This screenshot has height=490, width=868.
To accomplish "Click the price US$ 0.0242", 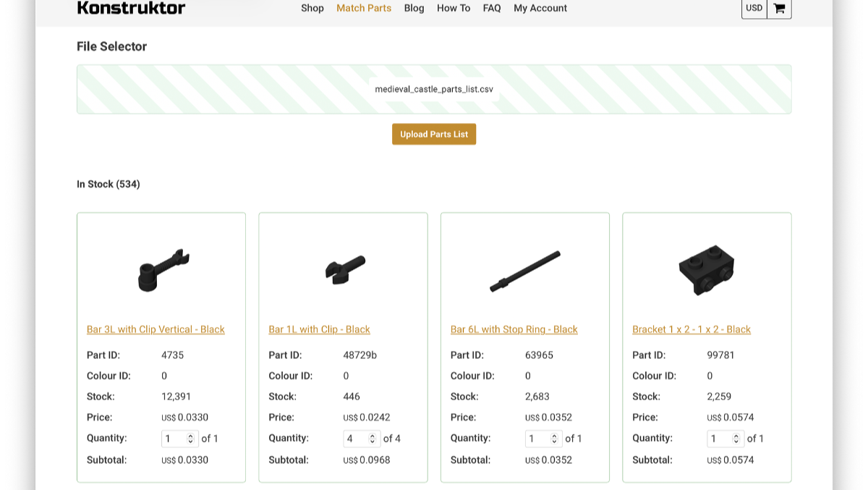I will pos(367,418).
